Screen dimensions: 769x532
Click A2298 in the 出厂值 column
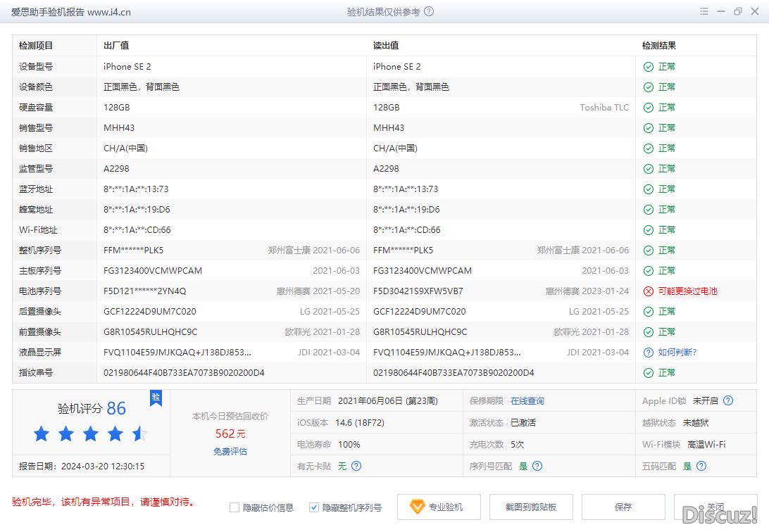[x=116, y=168]
